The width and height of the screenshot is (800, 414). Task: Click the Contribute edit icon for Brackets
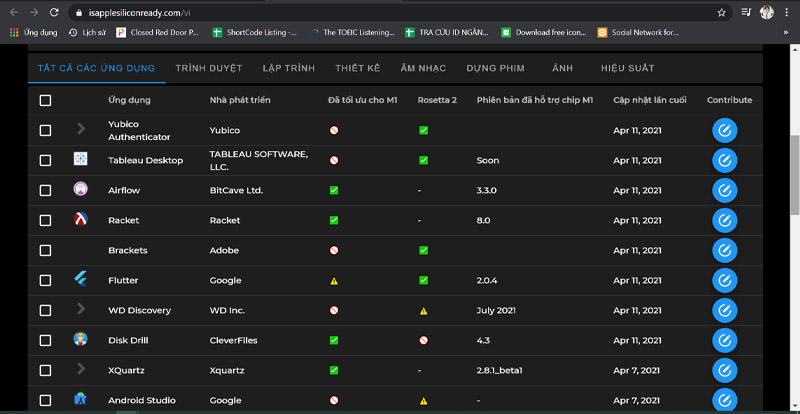[724, 251]
